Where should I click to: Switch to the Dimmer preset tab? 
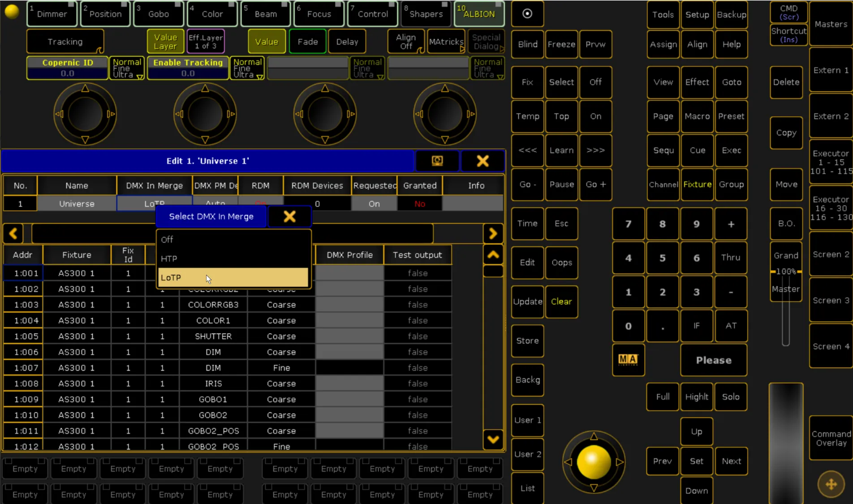coord(52,14)
